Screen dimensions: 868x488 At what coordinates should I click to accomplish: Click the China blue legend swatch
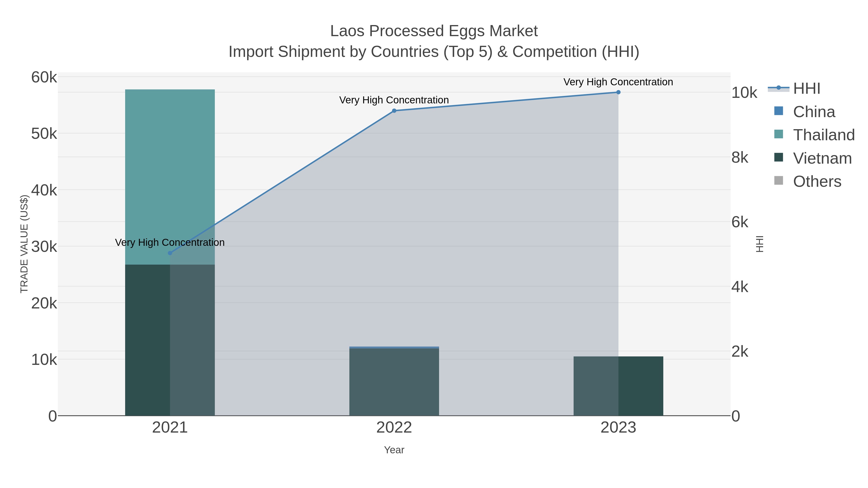pyautogui.click(x=779, y=111)
